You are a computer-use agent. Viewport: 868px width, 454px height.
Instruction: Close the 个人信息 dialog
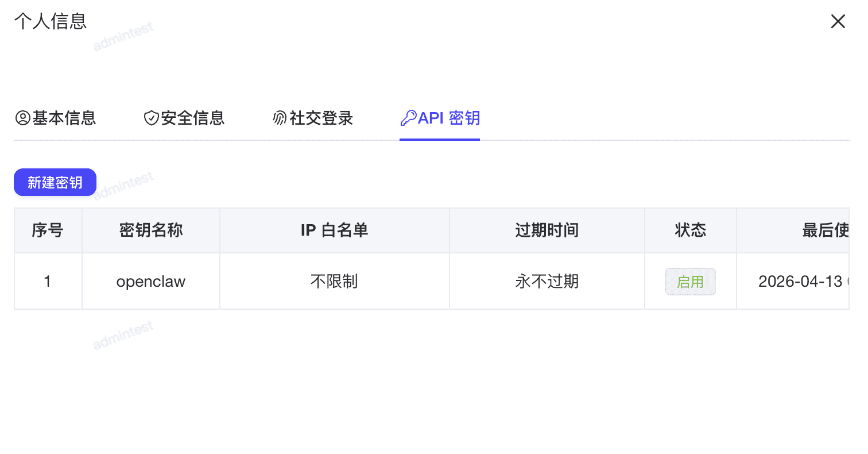pyautogui.click(x=838, y=21)
